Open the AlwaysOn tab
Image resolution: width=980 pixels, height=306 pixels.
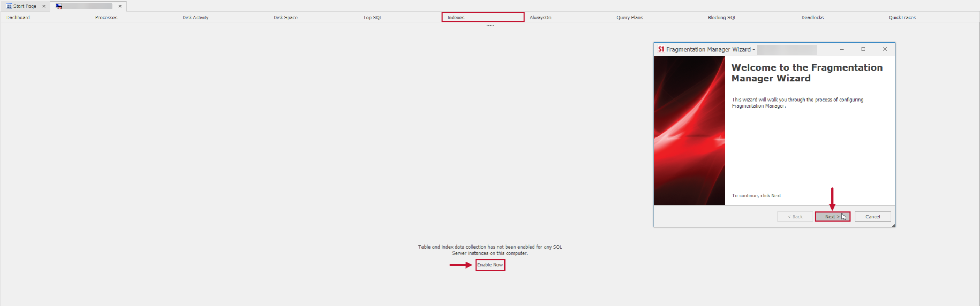tap(540, 18)
